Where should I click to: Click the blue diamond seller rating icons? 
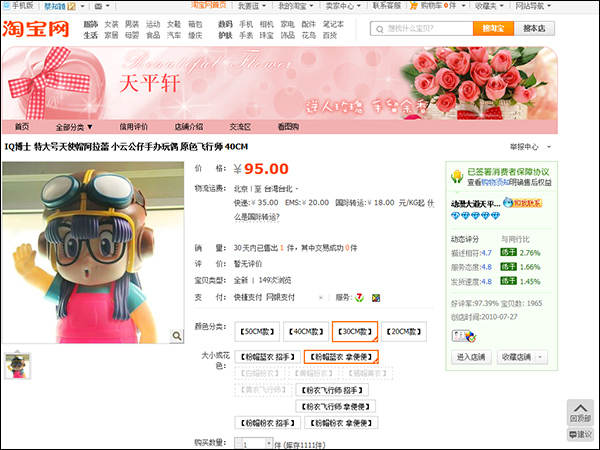pos(475,216)
